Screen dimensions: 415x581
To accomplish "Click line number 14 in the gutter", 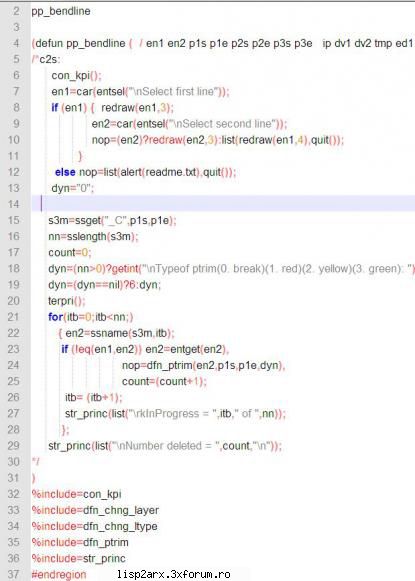I will pyautogui.click(x=14, y=204).
